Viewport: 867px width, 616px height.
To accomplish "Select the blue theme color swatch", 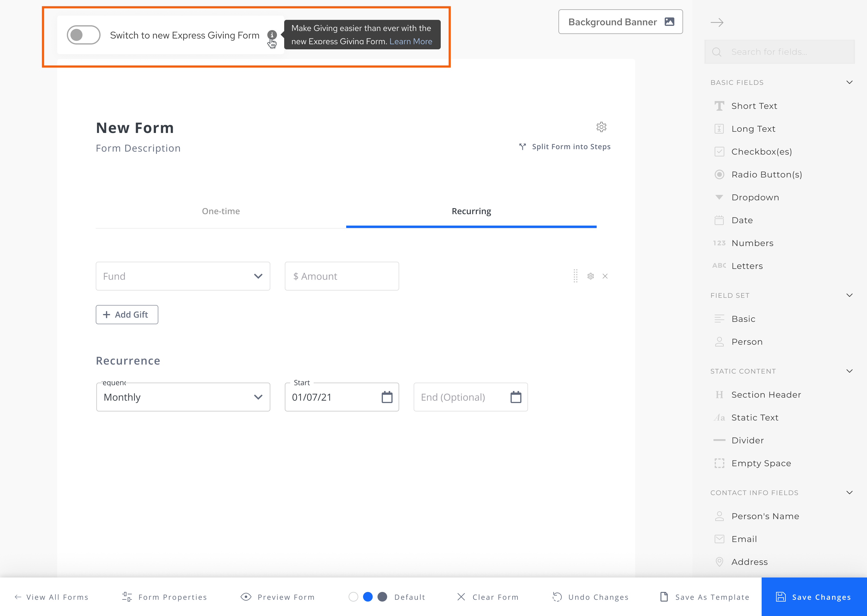I will point(368,597).
